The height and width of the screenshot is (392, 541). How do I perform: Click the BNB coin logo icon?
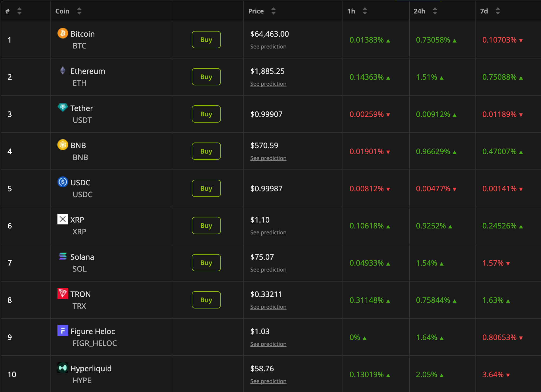(x=63, y=145)
